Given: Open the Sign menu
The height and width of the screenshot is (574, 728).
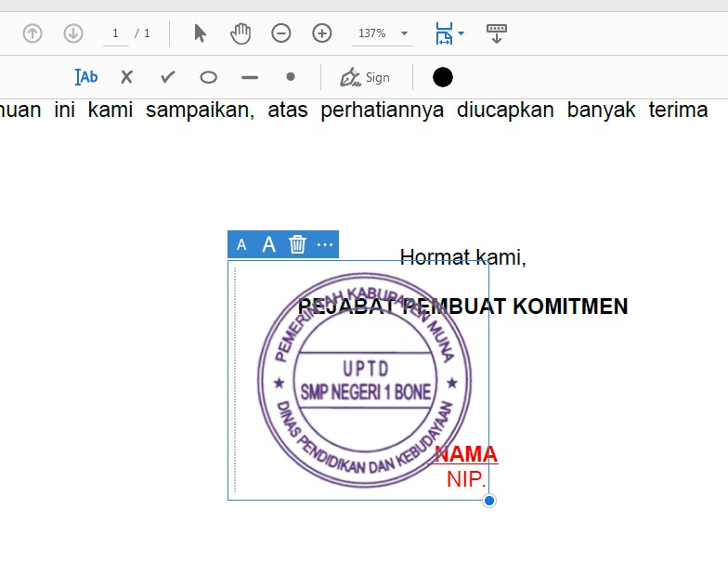Looking at the screenshot, I should pyautogui.click(x=364, y=77).
